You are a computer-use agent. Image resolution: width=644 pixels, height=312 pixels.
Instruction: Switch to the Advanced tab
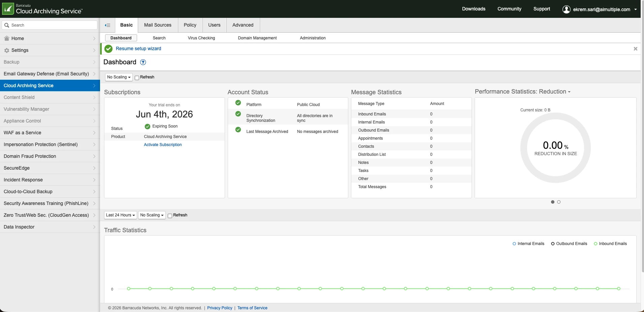click(x=243, y=25)
